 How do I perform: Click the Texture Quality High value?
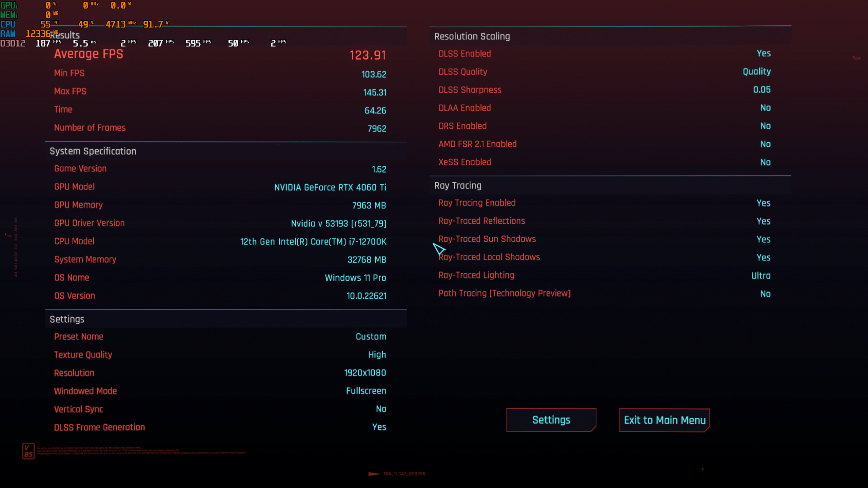pyautogui.click(x=377, y=355)
